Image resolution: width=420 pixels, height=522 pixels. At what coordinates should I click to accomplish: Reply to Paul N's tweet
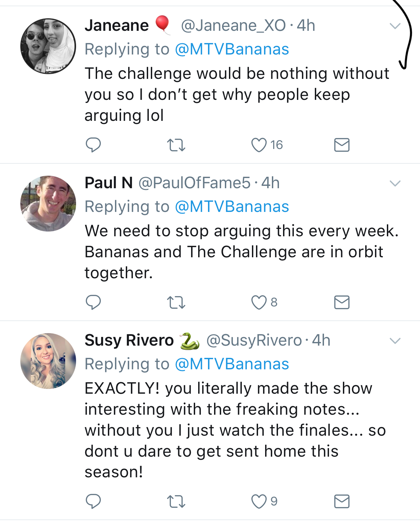[93, 302]
